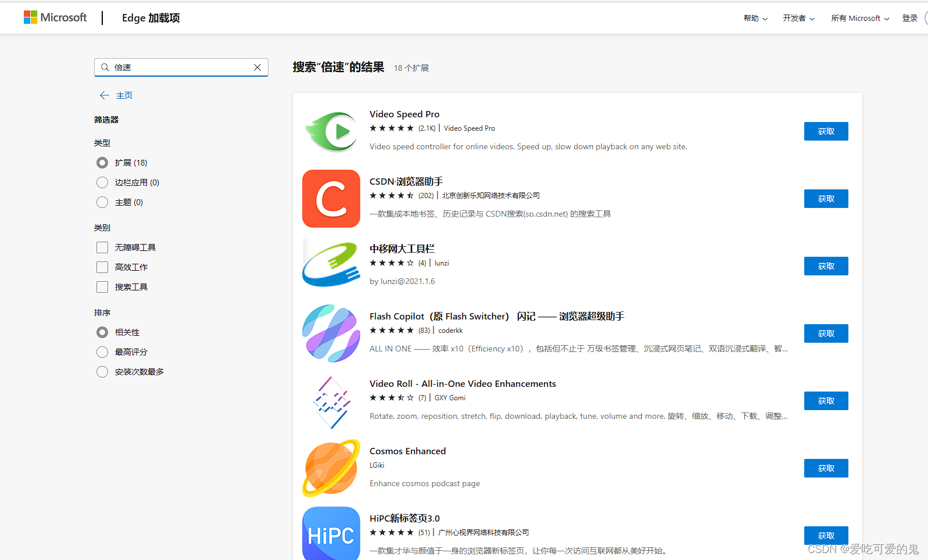Open the Video Speed Pro title
The height and width of the screenshot is (560, 928).
404,114
